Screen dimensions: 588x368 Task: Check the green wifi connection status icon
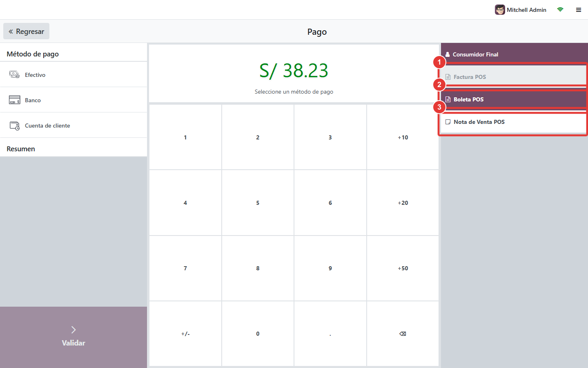[x=560, y=10]
